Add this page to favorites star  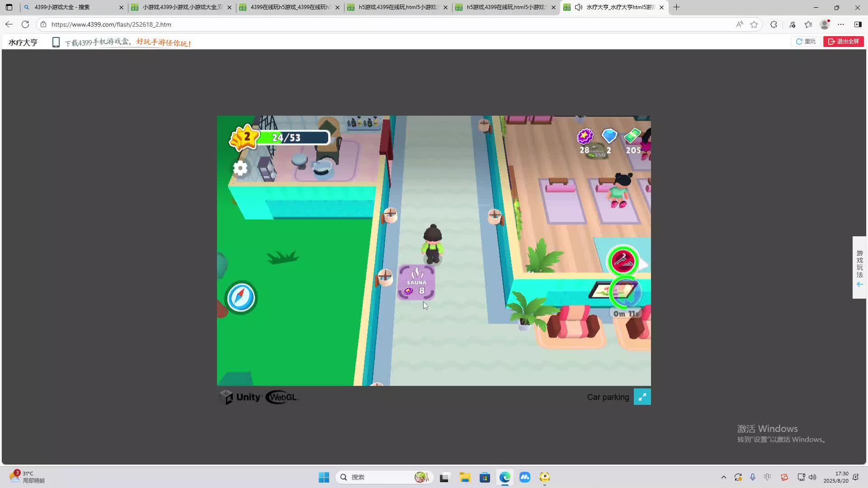pyautogui.click(x=754, y=24)
